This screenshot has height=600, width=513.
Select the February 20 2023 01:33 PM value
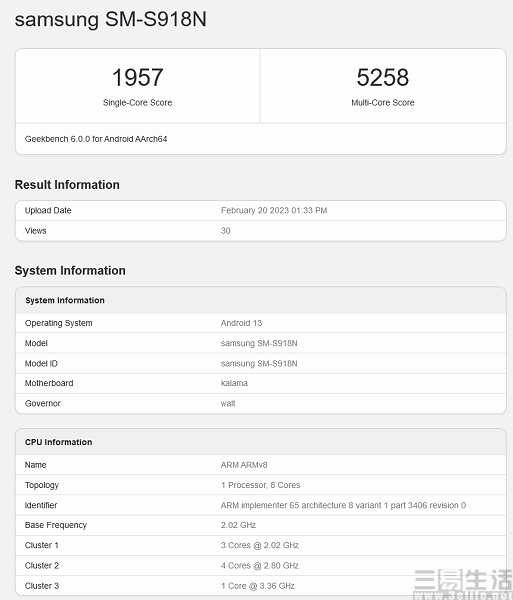click(x=274, y=210)
